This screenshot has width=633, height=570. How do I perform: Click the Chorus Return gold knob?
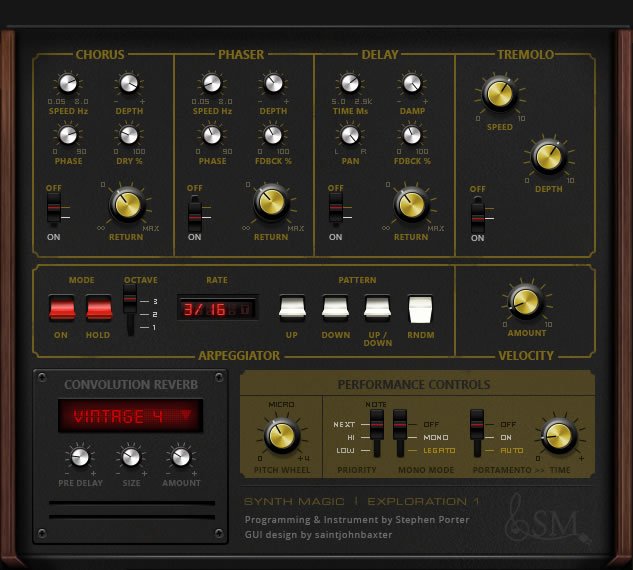click(x=127, y=205)
